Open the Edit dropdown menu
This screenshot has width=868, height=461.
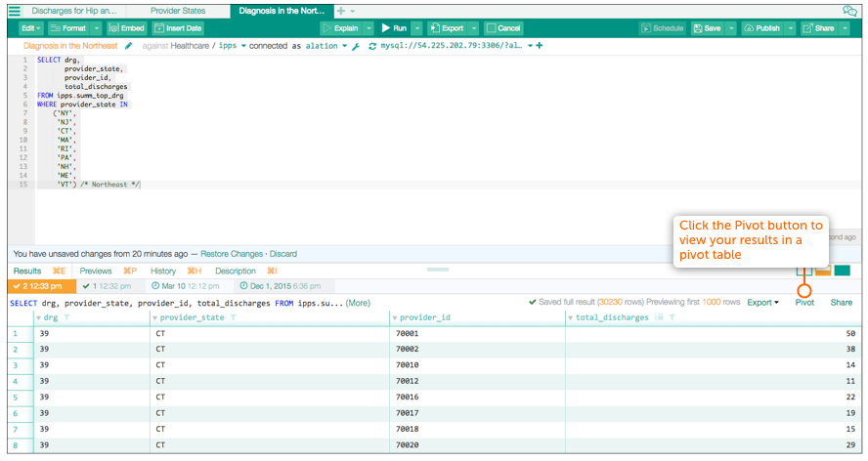30,28
